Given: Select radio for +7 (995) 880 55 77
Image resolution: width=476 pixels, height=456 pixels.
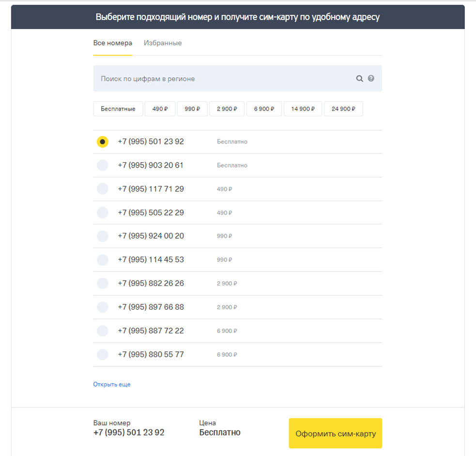Looking at the screenshot, I should coord(102,355).
